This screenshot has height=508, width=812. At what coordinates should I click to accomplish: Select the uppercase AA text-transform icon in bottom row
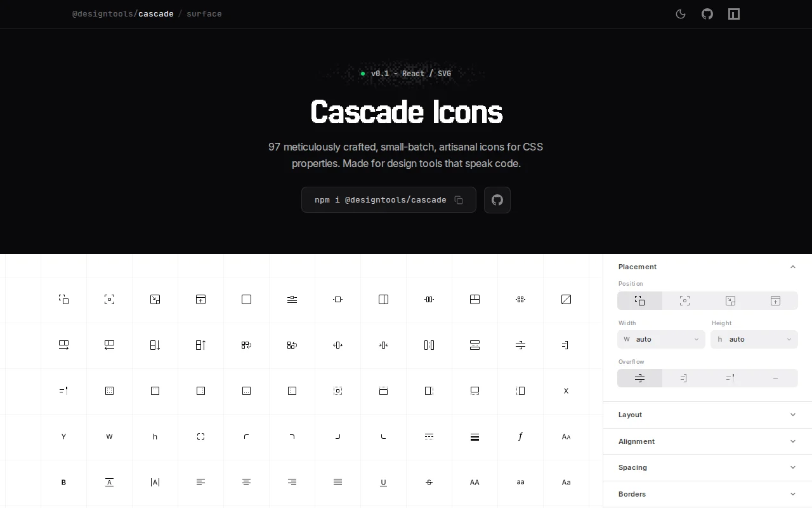pyautogui.click(x=475, y=482)
